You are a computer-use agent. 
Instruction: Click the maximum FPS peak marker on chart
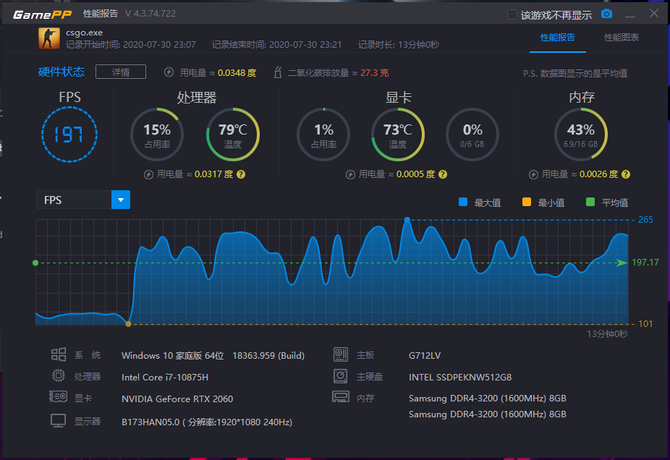pyautogui.click(x=407, y=220)
